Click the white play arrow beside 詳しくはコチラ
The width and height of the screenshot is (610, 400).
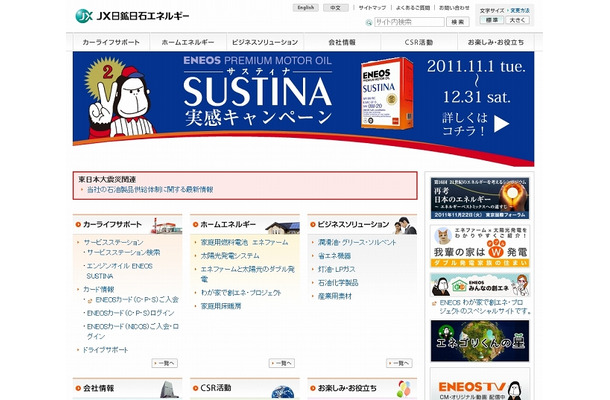tap(501, 124)
